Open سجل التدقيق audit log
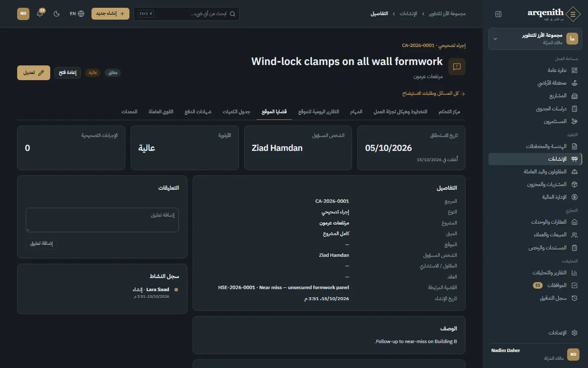The image size is (588, 368). (535, 298)
